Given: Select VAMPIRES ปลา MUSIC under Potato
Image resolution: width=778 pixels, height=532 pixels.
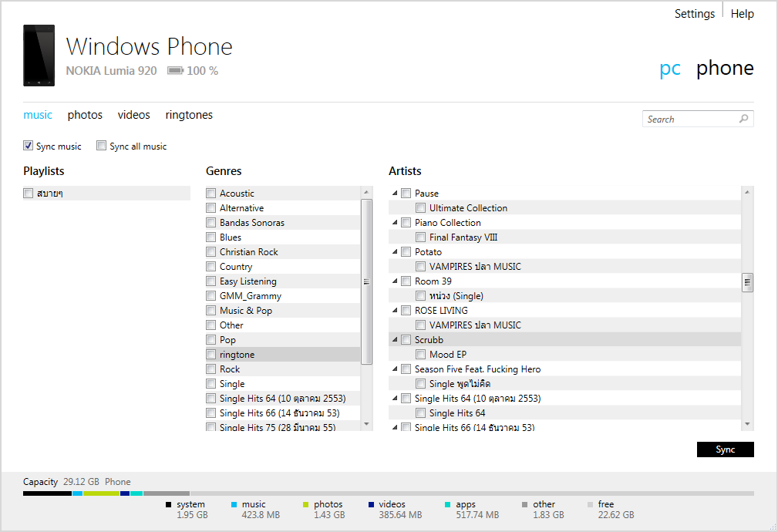Looking at the screenshot, I should (475, 267).
